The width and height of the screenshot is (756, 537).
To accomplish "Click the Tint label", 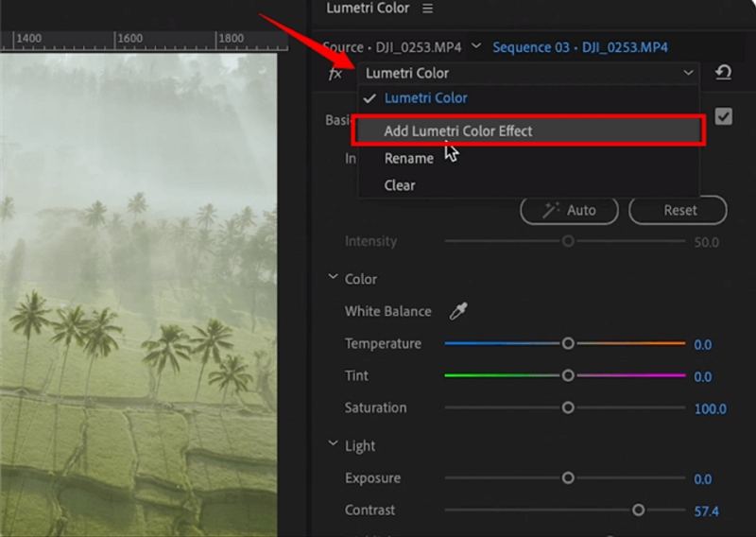I will pyautogui.click(x=356, y=375).
